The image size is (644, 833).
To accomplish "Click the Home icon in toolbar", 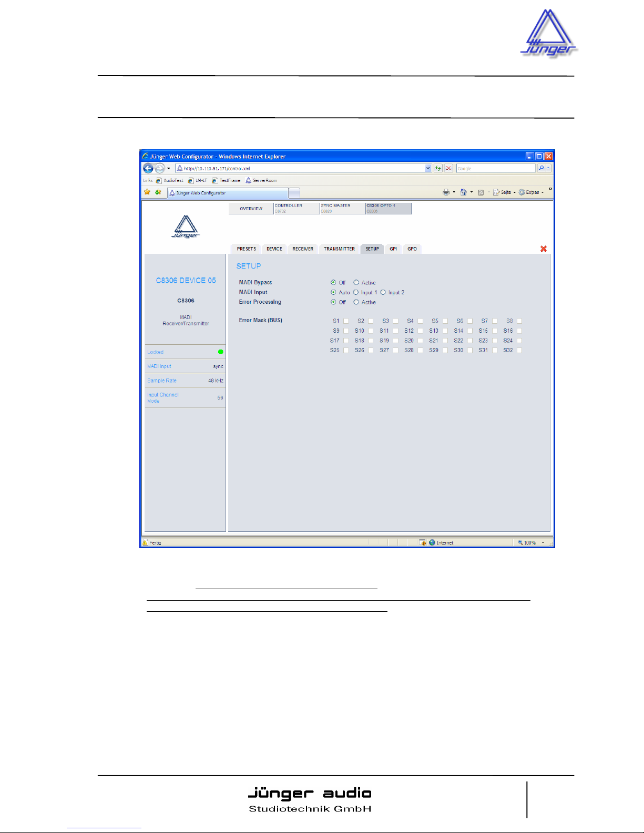I will [463, 192].
